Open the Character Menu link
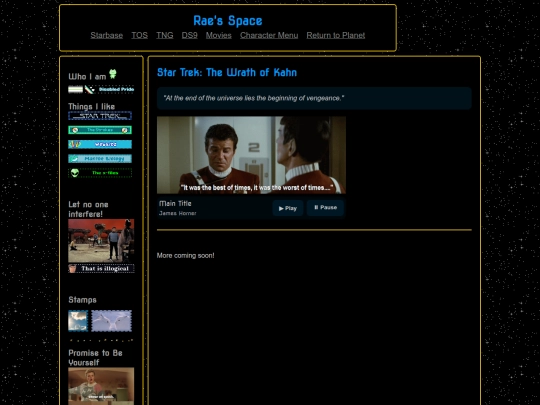The height and width of the screenshot is (405, 540). tap(269, 35)
